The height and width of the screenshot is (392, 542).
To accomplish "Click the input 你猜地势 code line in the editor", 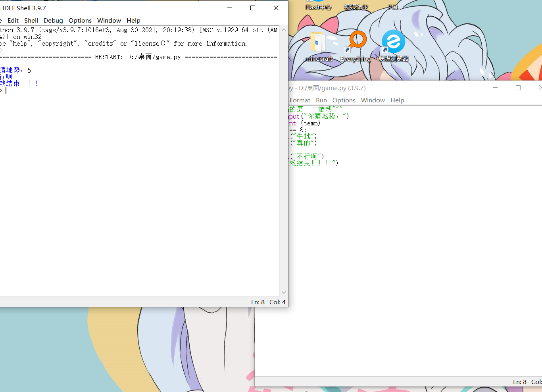I will click(x=319, y=116).
